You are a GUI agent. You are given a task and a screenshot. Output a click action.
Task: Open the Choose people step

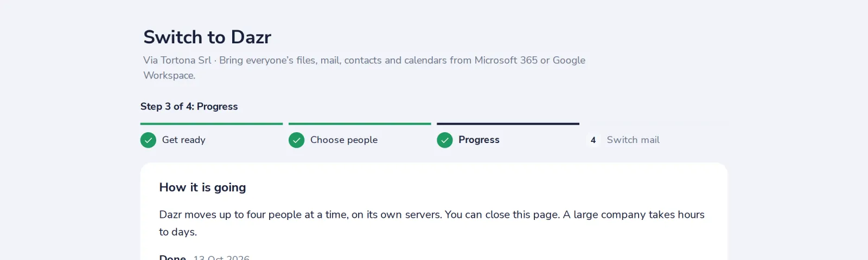click(x=344, y=140)
